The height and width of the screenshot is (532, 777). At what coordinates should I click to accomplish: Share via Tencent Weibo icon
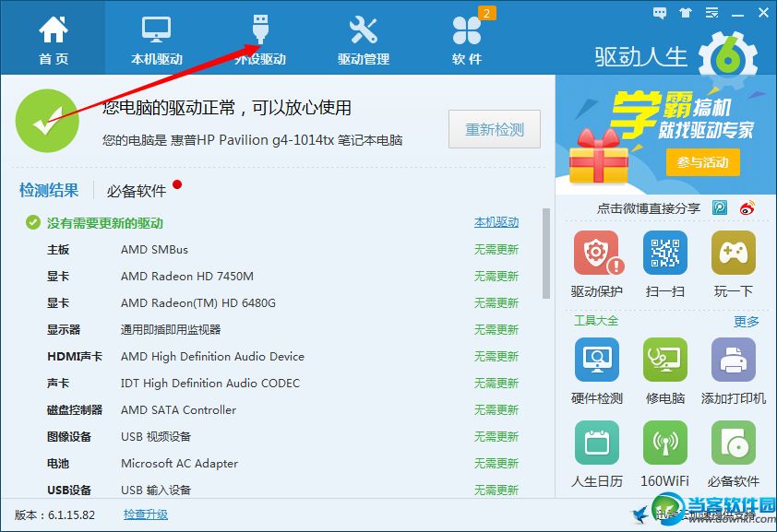coord(720,207)
